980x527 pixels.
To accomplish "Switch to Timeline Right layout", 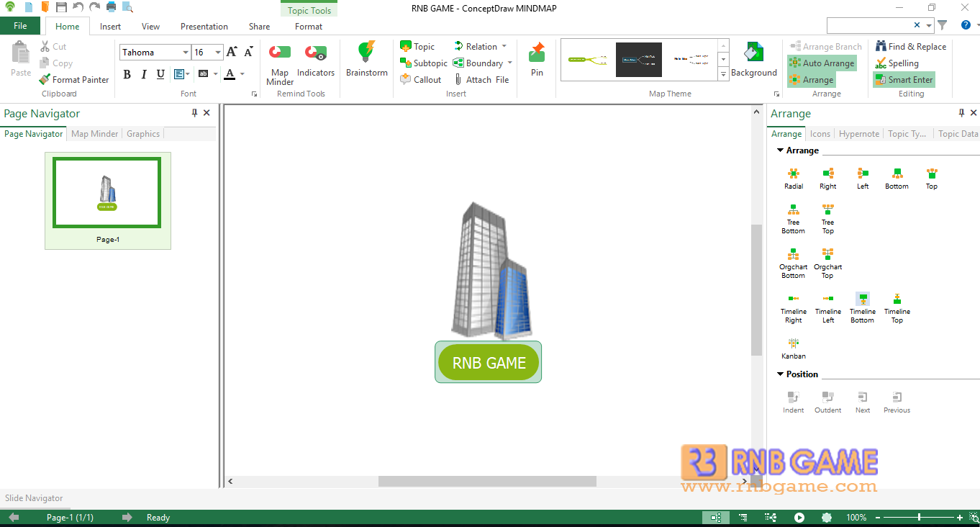I will (x=794, y=308).
